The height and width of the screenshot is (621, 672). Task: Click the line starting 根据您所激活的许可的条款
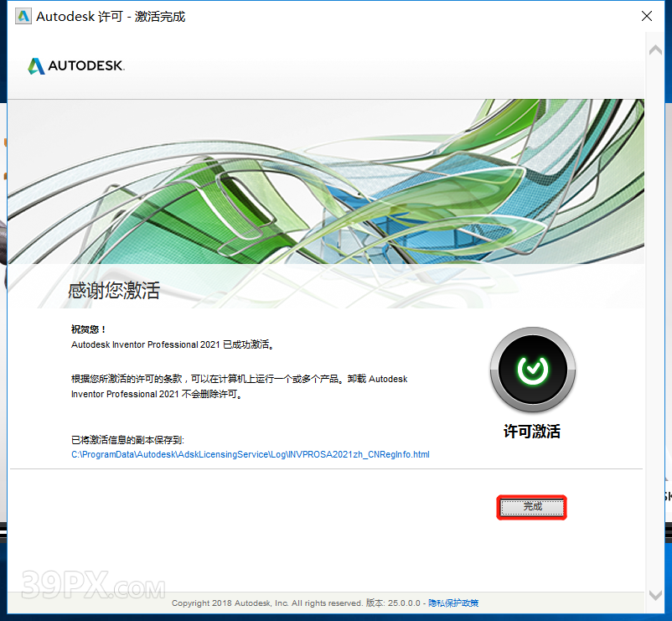pyautogui.click(x=239, y=379)
